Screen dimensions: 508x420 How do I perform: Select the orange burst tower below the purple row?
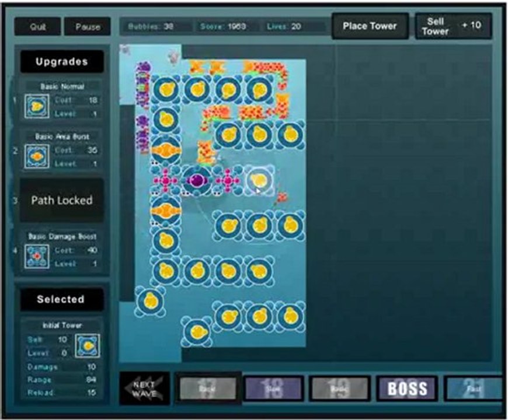(x=166, y=211)
